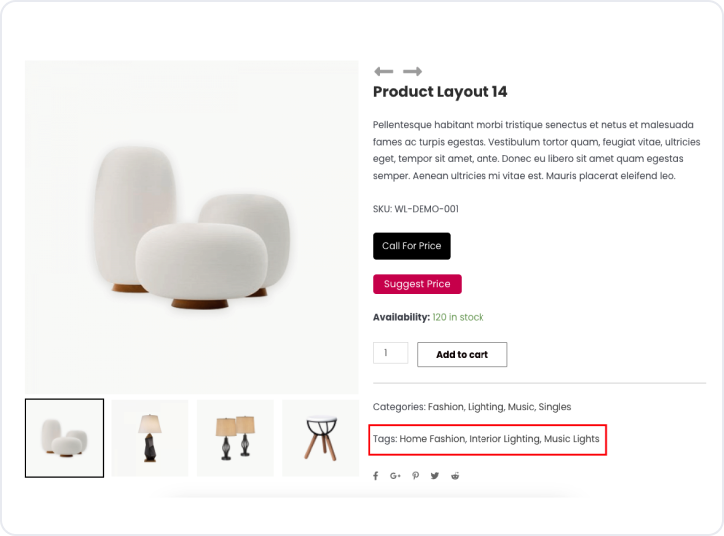Click the Call For Price button
The height and width of the screenshot is (536, 724).
(x=411, y=246)
